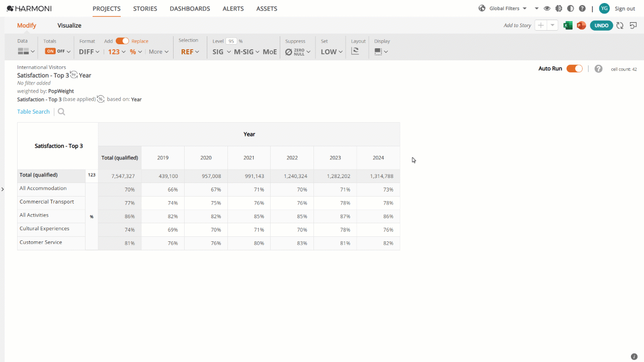Screen dimensions: 644x362
Task: Click the plus Add to Story button
Action: 541,26
